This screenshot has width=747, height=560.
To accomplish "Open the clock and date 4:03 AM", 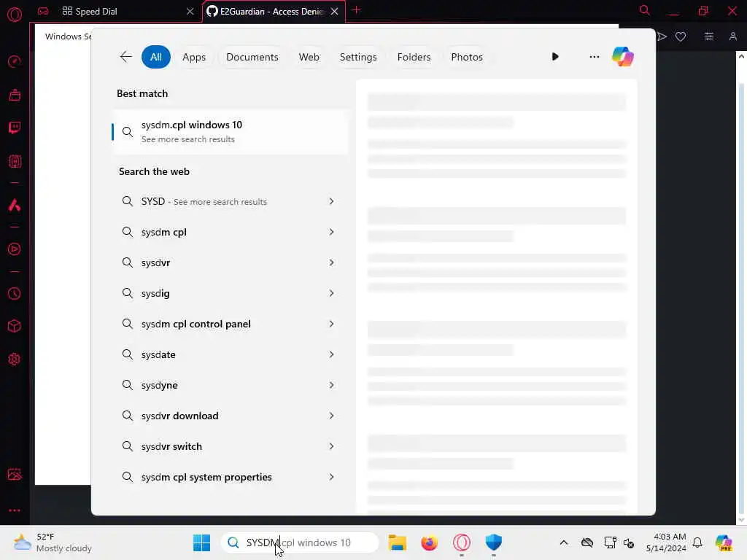I will (666, 542).
